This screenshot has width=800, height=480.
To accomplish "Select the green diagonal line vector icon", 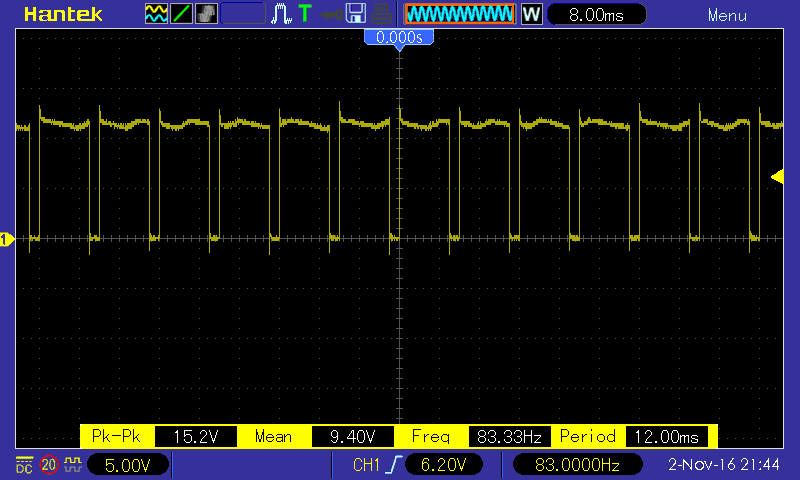I will click(181, 14).
